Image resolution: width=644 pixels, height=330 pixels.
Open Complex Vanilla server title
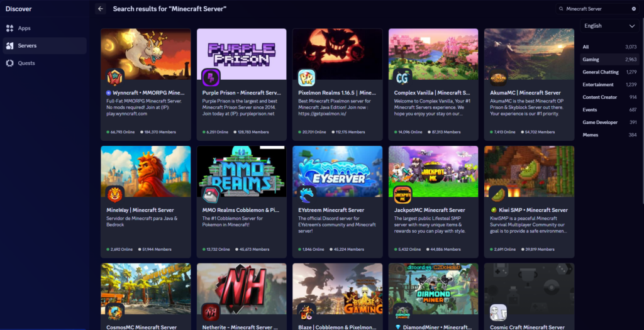[432, 93]
